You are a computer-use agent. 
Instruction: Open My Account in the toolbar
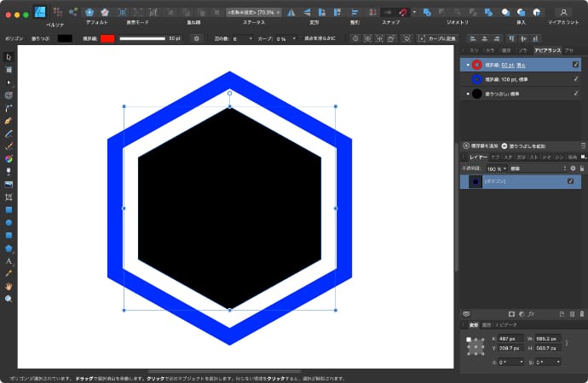pyautogui.click(x=563, y=12)
